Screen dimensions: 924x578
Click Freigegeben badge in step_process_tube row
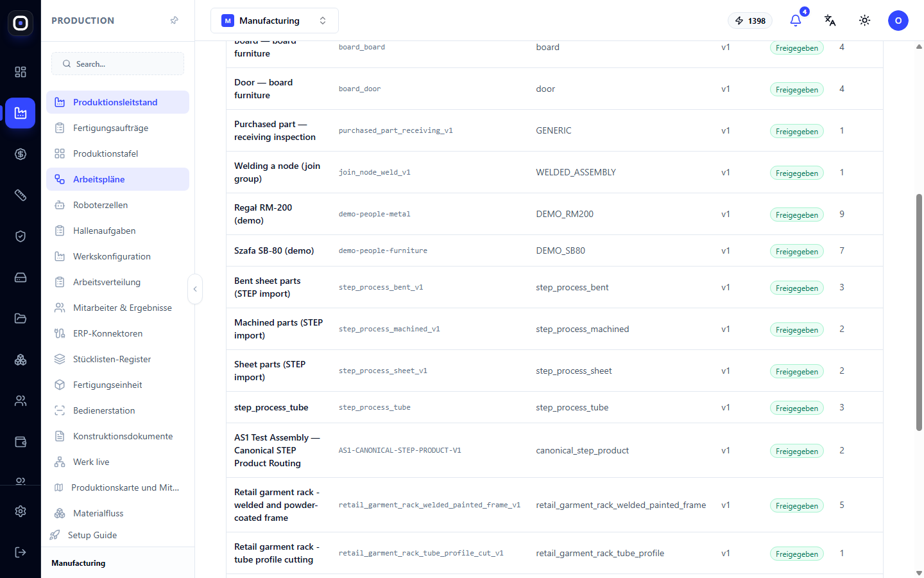(x=796, y=408)
